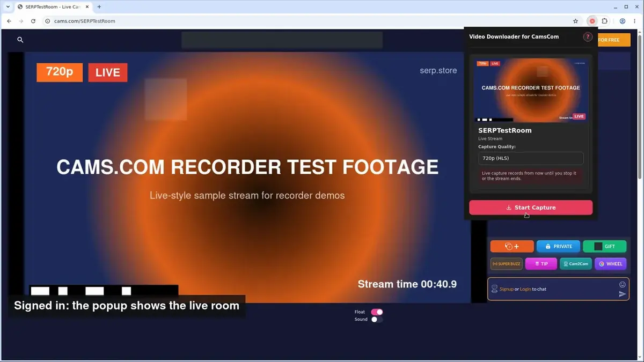Click the send arrow in chat box
The image size is (644, 362).
pos(623,294)
